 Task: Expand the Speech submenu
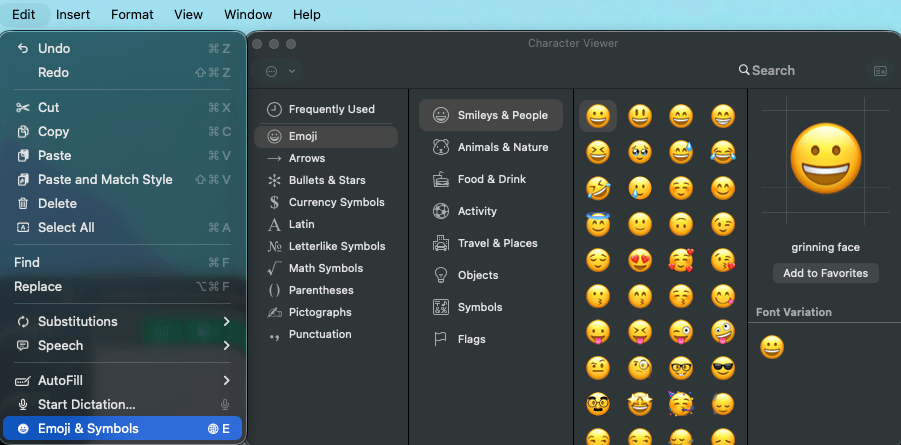click(x=122, y=346)
